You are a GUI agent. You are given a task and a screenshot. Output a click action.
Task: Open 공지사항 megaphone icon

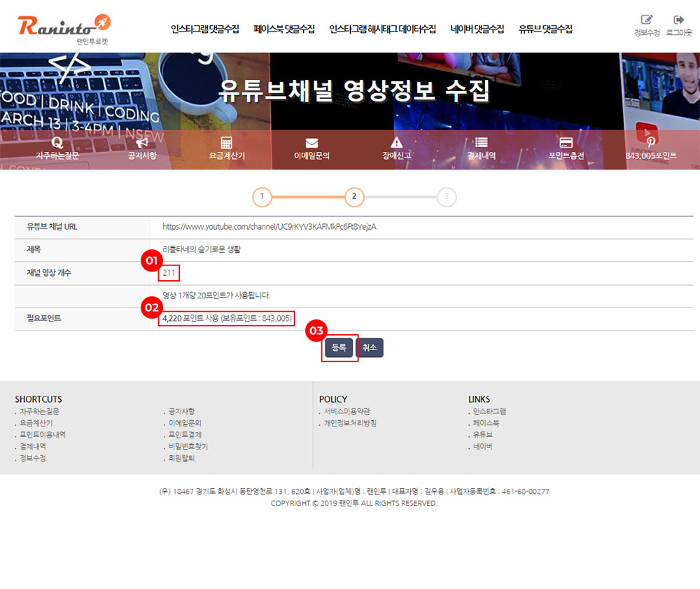(142, 142)
